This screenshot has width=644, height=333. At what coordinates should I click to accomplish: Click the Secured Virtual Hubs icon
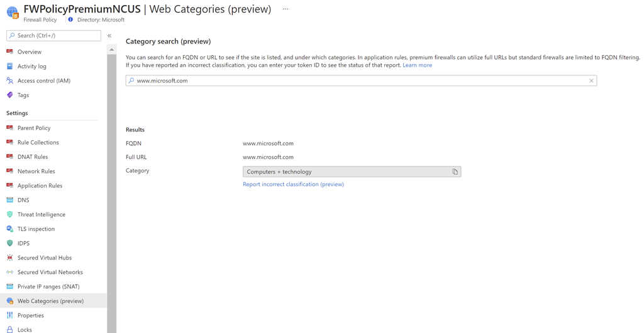(10, 258)
